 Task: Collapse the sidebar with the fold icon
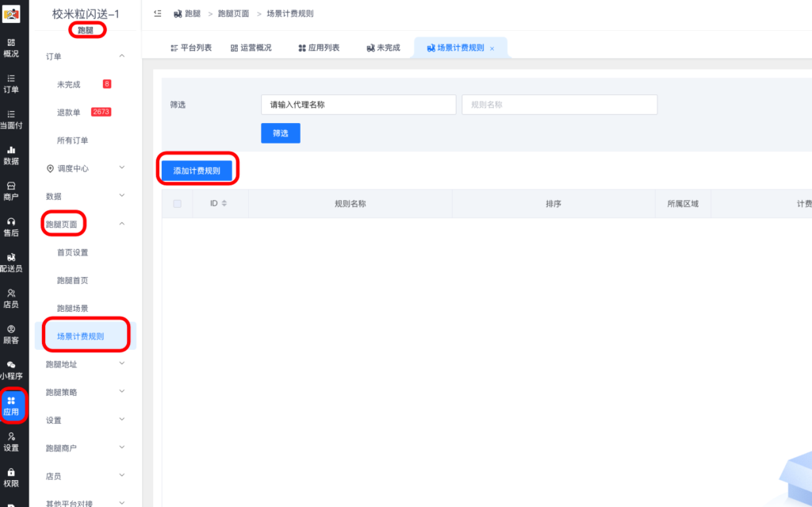coord(156,13)
